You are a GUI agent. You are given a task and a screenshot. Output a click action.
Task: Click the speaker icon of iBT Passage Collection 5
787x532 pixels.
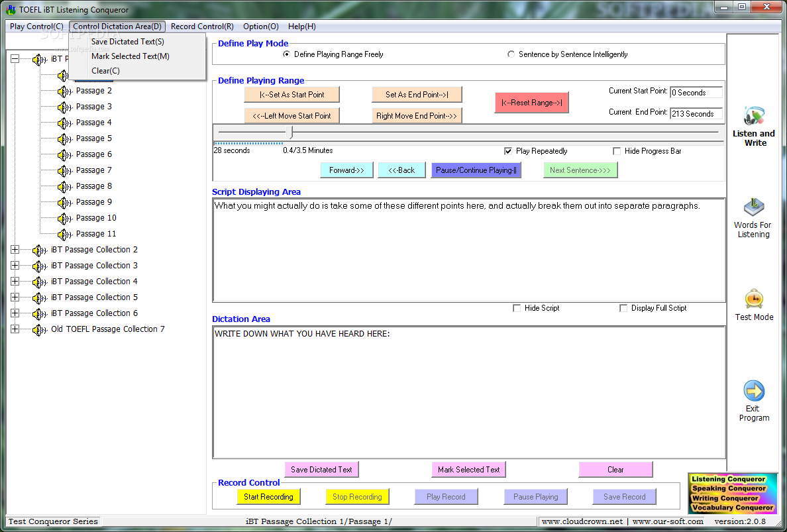pyautogui.click(x=40, y=297)
